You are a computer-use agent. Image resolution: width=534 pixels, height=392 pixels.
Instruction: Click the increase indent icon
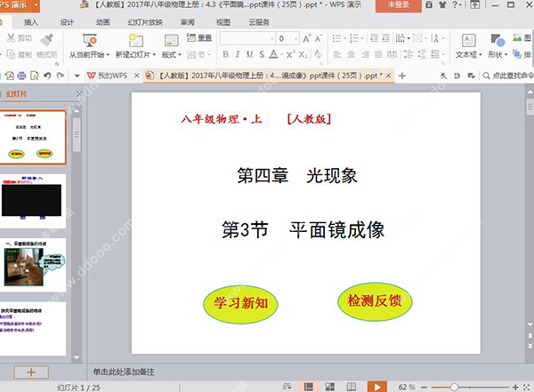pyautogui.click(x=385, y=38)
